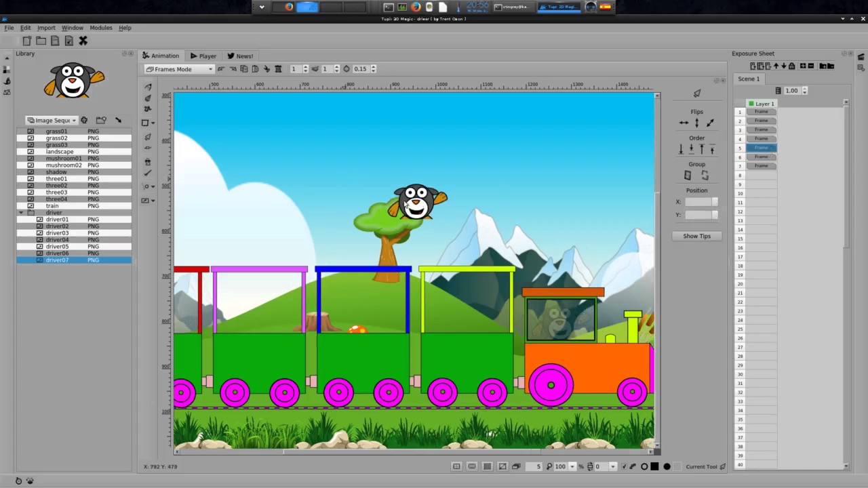Toggle checkbox beside landscape in library

click(31, 151)
